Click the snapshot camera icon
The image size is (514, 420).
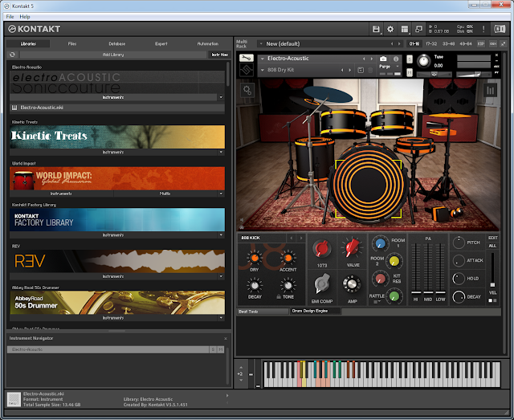383,59
